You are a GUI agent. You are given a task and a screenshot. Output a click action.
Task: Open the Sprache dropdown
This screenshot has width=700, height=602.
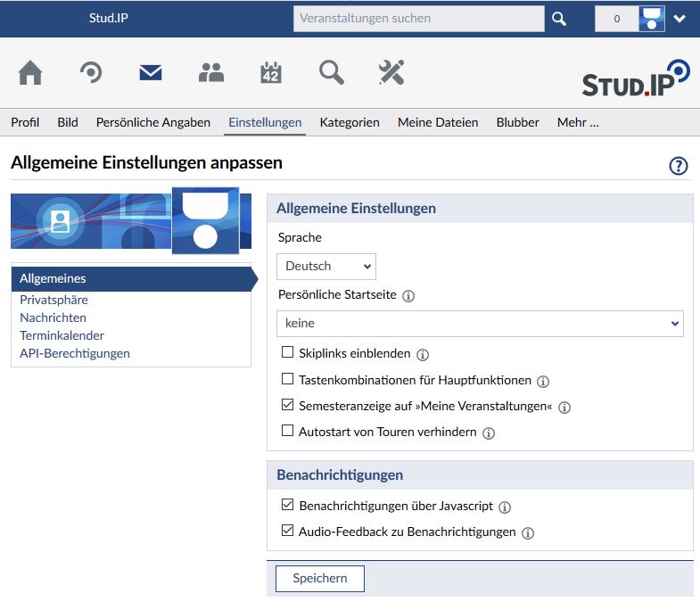click(x=326, y=266)
